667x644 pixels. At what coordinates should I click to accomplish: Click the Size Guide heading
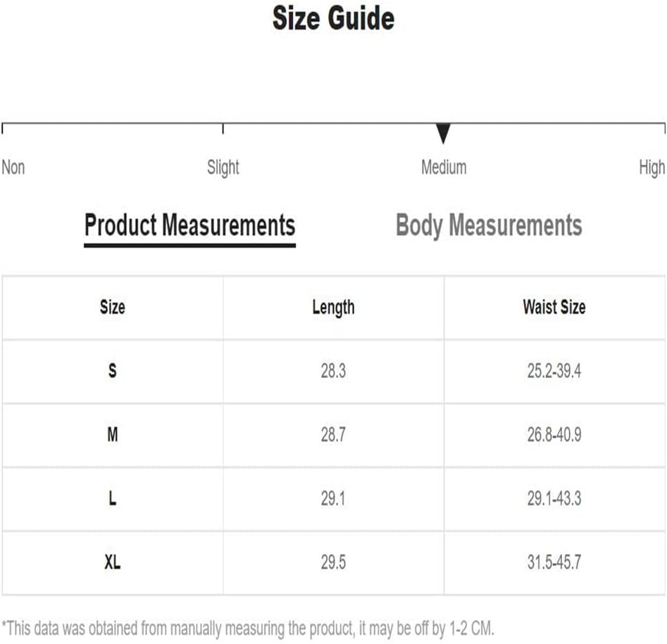(x=334, y=18)
